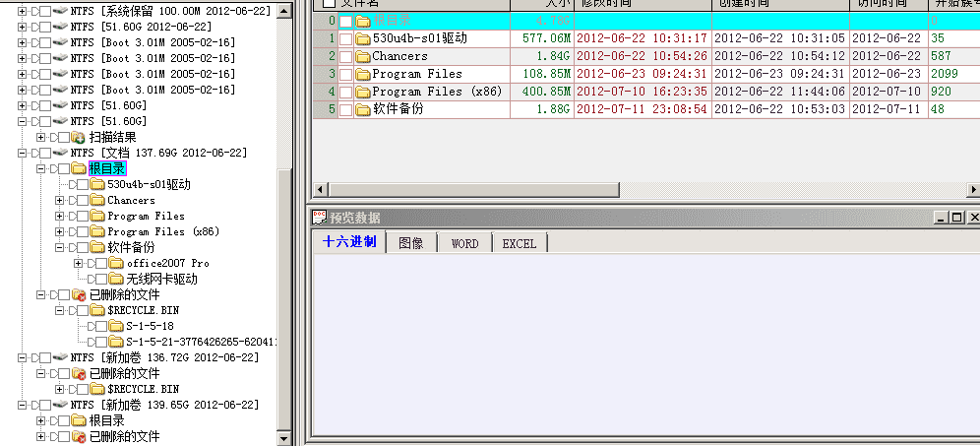Click the 扫描结果 scan results icon
The image size is (980, 446).
[79, 137]
